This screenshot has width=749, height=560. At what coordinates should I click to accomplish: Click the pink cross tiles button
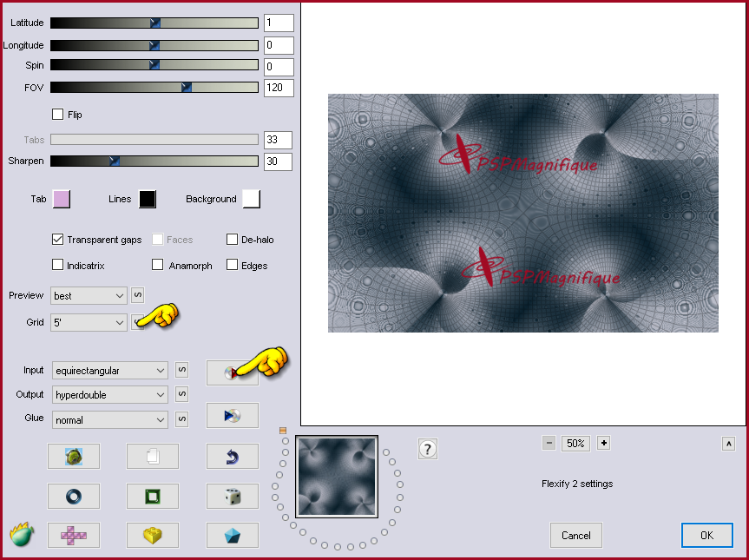pyautogui.click(x=74, y=535)
